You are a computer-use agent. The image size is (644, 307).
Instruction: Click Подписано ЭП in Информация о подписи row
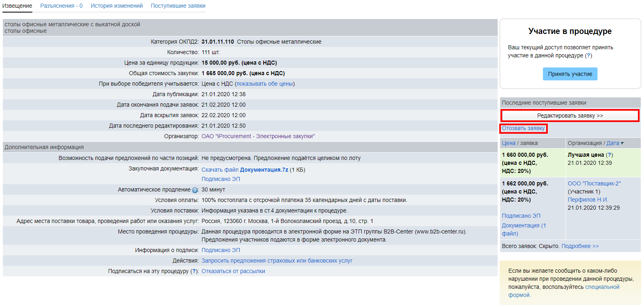(x=221, y=250)
